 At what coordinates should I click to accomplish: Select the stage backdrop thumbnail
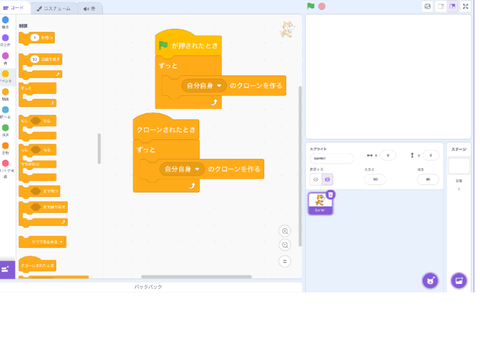(x=459, y=166)
